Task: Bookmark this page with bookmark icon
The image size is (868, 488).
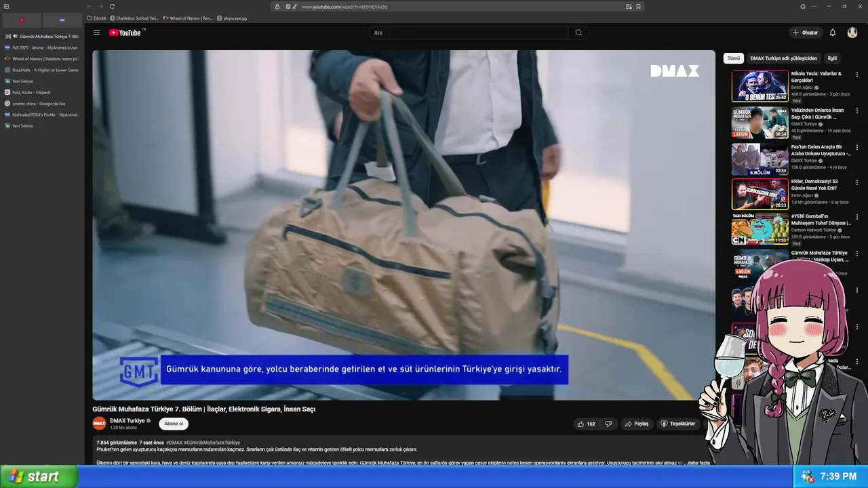Action: point(638,6)
